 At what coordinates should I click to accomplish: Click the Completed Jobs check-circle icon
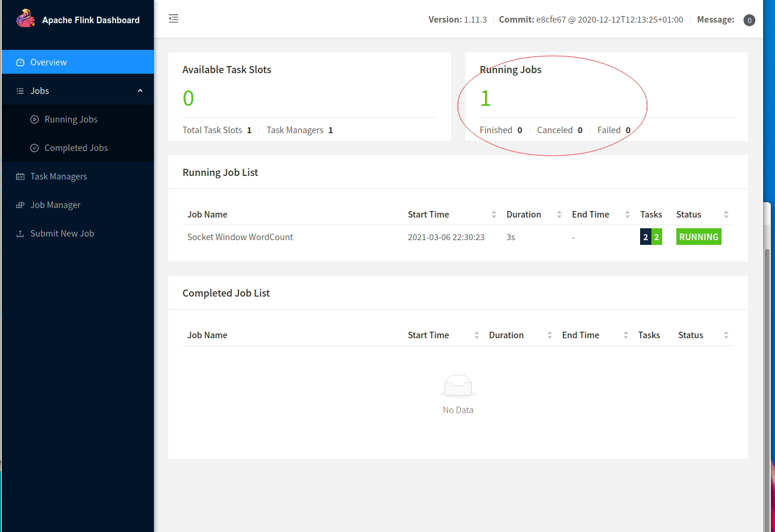click(34, 148)
